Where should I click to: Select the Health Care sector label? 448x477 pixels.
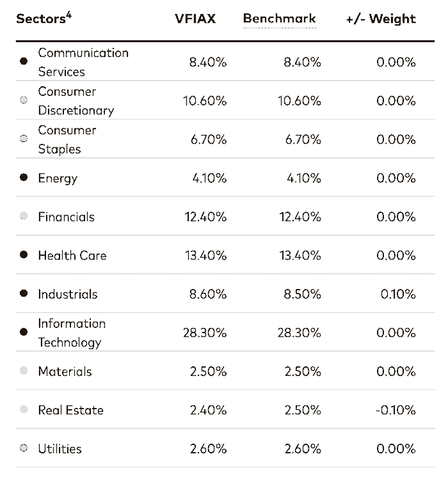72,255
